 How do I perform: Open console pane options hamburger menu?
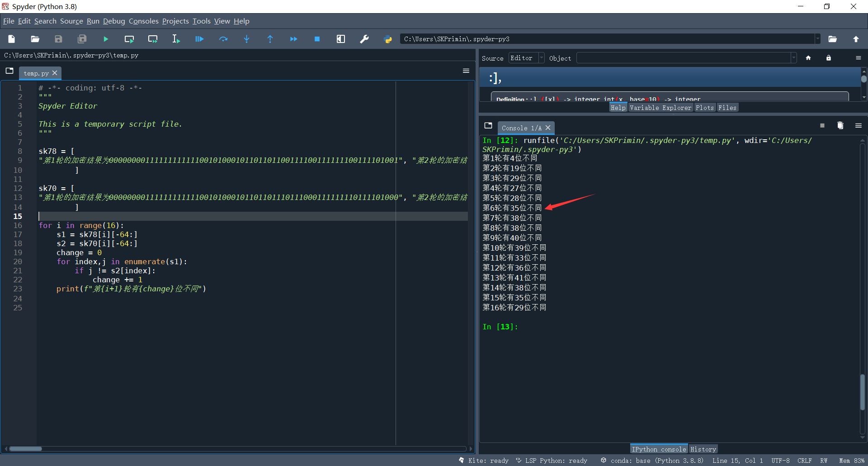[x=859, y=125]
